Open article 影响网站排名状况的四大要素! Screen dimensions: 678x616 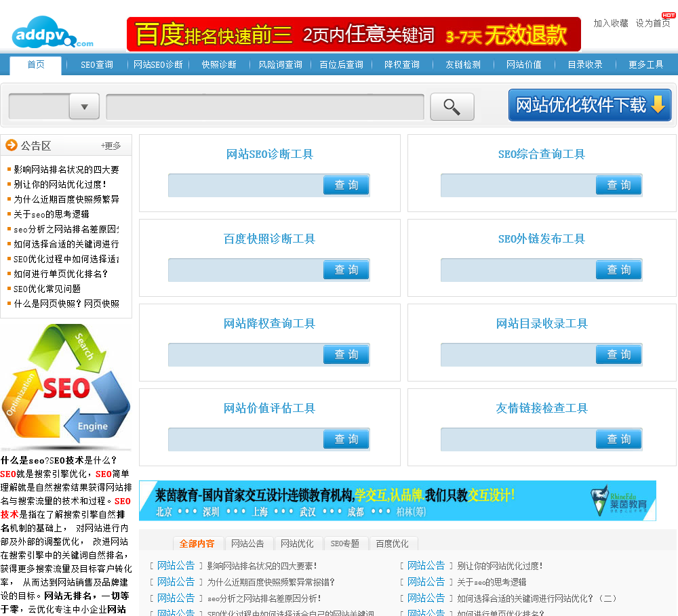262,566
